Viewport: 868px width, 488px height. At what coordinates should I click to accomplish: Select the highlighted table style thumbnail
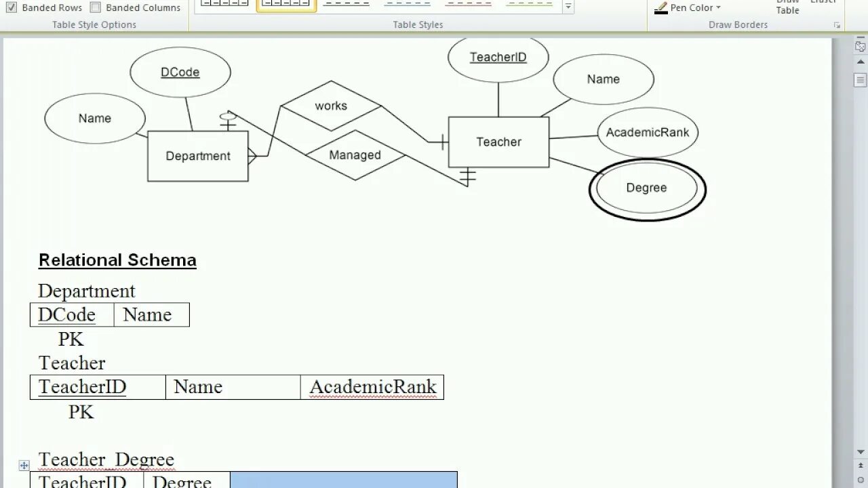[x=286, y=5]
